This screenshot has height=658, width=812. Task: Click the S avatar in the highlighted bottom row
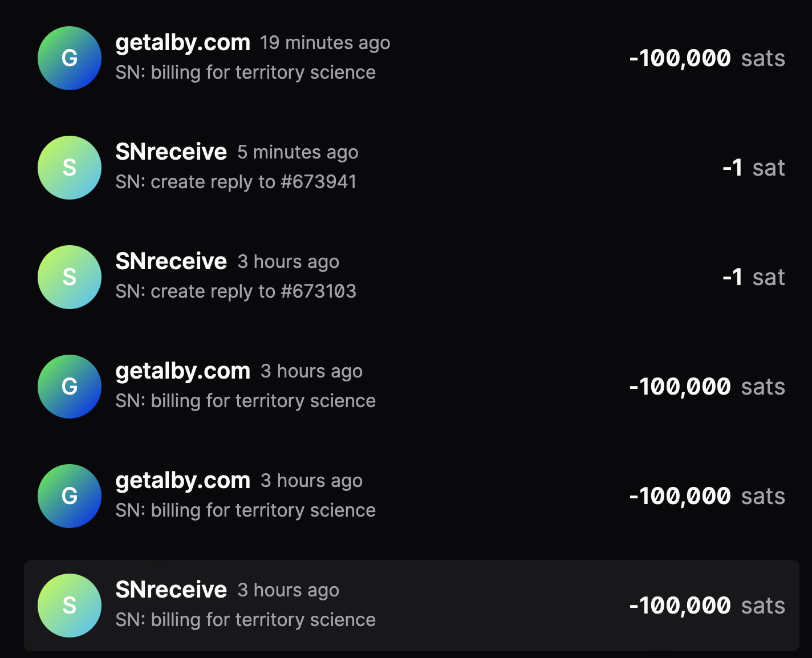(x=70, y=606)
